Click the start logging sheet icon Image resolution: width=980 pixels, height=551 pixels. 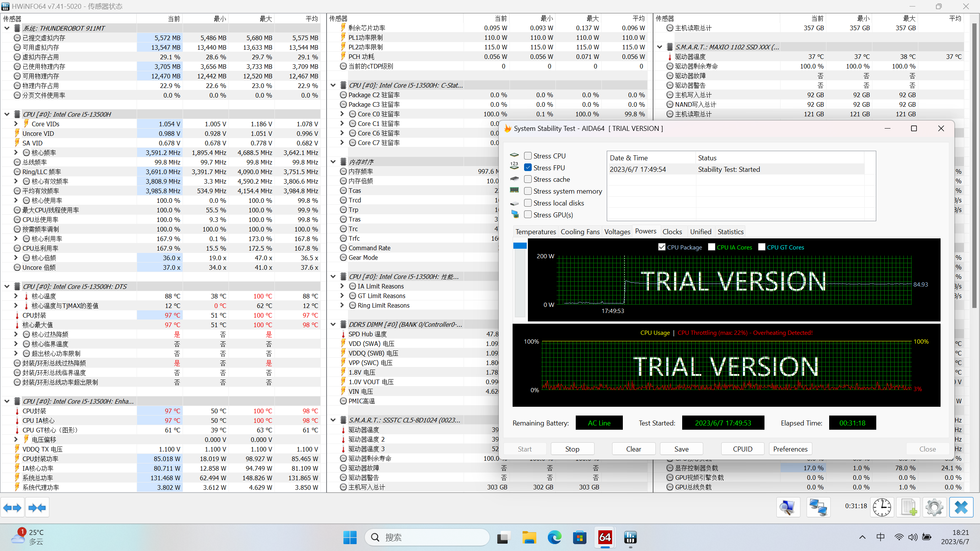(x=908, y=508)
